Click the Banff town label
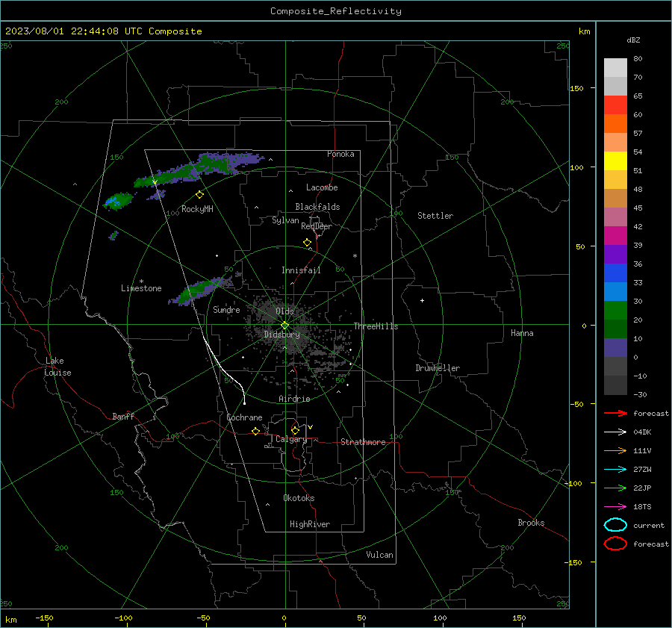Image resolution: width=672 pixels, height=628 pixels. click(x=123, y=416)
